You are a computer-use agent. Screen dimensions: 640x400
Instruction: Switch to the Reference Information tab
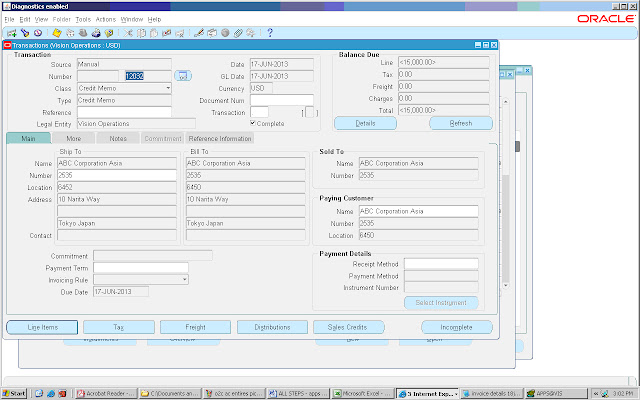tap(220, 138)
